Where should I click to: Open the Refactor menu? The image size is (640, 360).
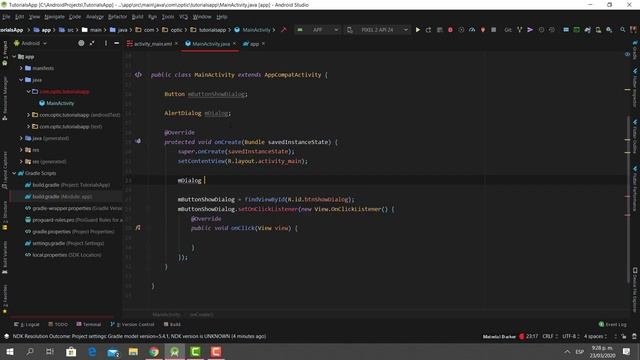(117, 17)
